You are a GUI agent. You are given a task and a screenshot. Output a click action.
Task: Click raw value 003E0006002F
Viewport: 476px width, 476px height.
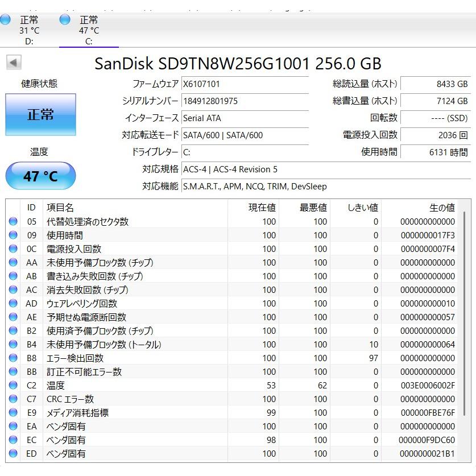point(428,386)
